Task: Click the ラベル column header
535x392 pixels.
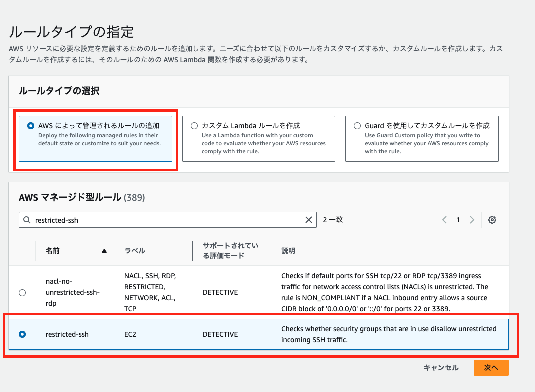Action: click(x=135, y=251)
